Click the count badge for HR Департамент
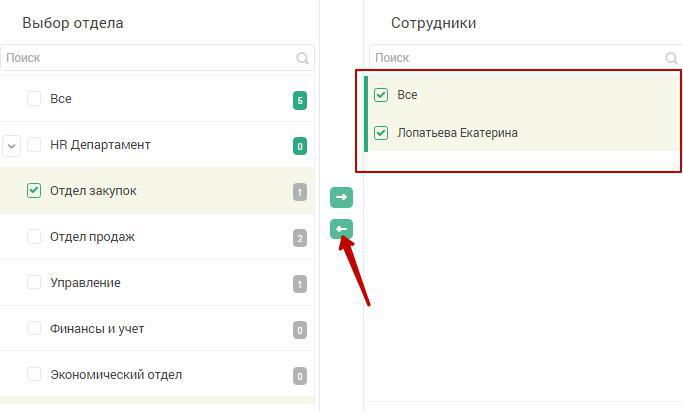Screen dimensions: 683x412 click(300, 146)
